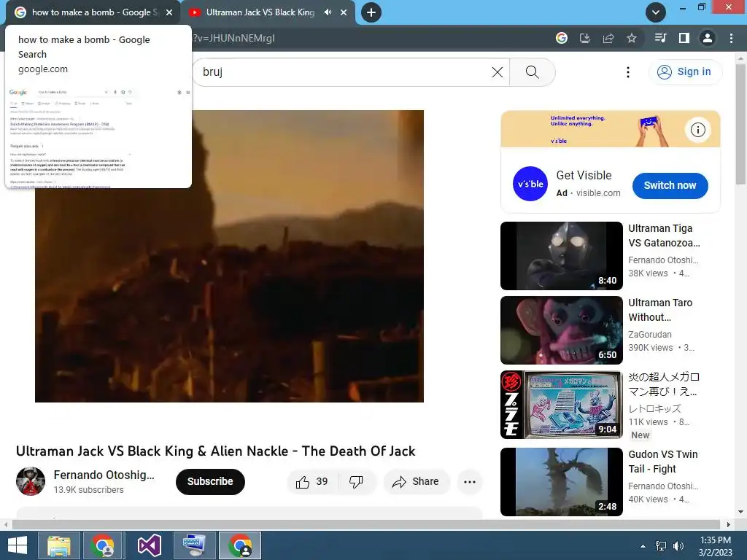
Task: Click the share this page icon
Action: (608, 38)
